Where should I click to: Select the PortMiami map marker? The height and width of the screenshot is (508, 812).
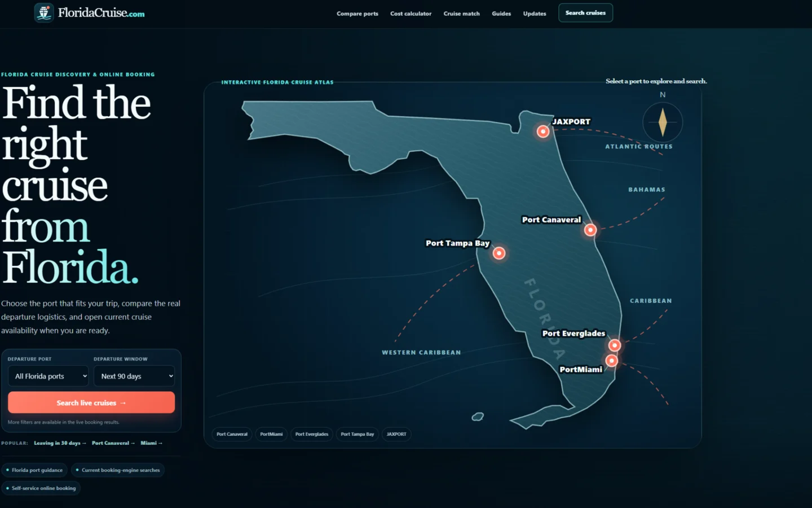[612, 360]
